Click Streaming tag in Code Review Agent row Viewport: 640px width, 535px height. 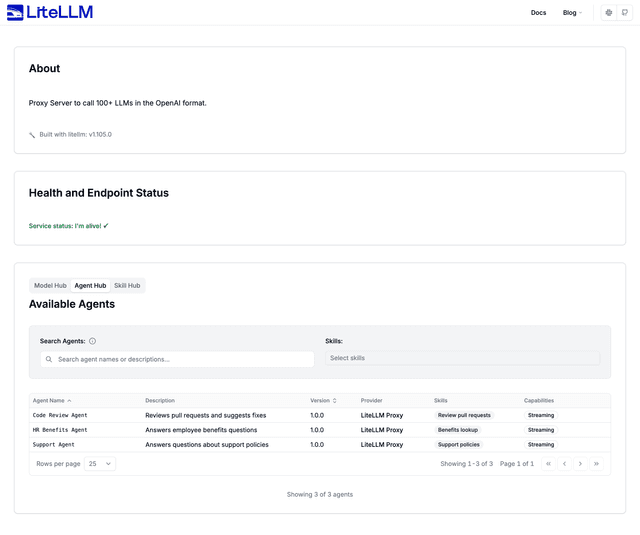[x=541, y=415]
